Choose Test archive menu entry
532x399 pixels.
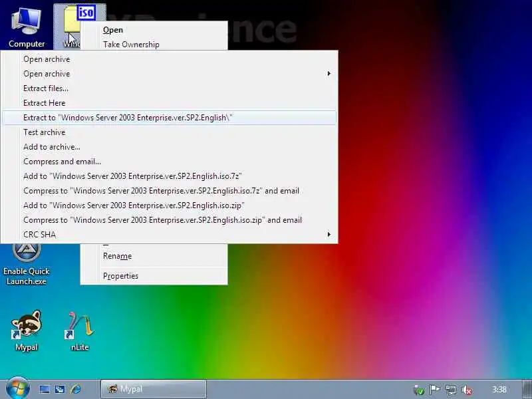pyautogui.click(x=169, y=132)
